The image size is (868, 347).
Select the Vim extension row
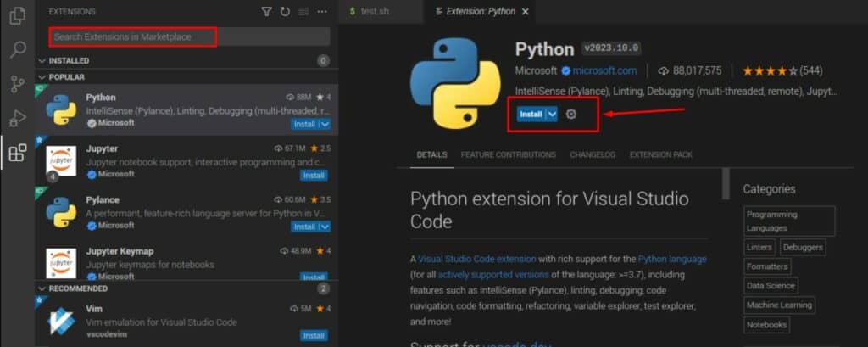(x=187, y=322)
